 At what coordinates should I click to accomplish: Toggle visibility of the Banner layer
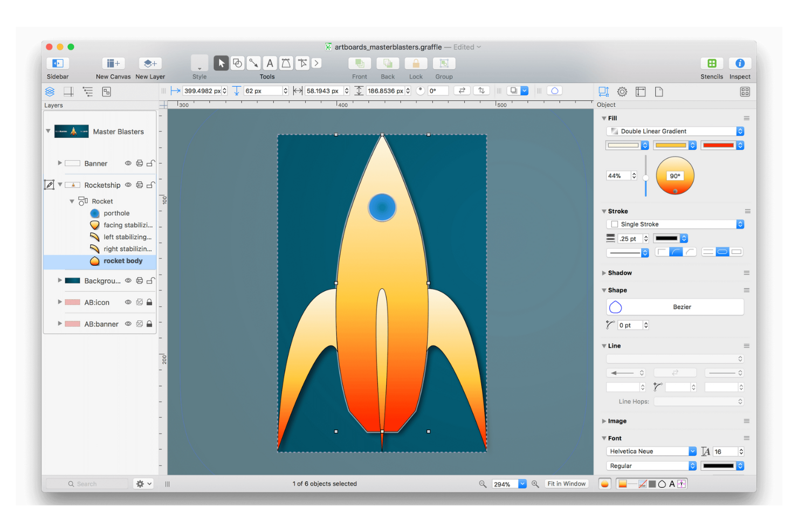point(128,163)
